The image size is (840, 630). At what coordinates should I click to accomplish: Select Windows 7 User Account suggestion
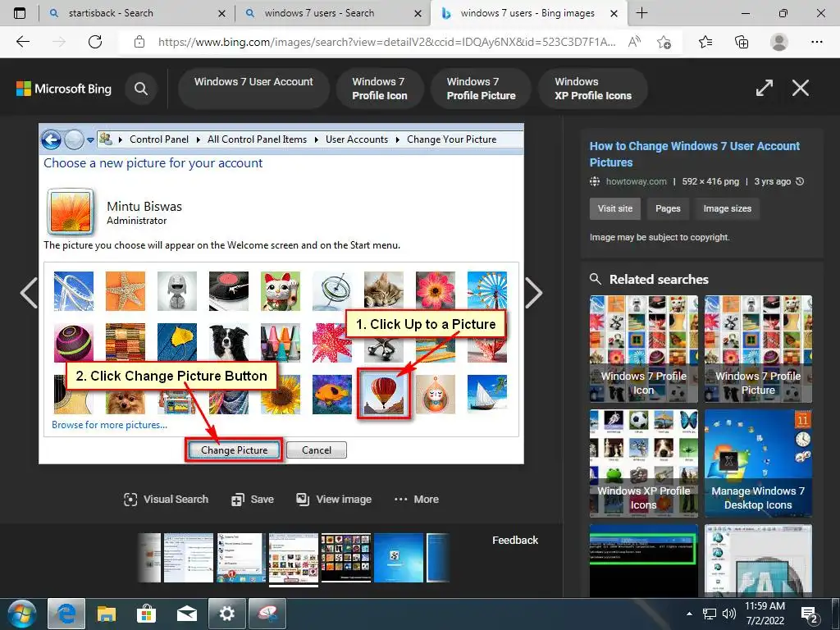click(x=253, y=89)
